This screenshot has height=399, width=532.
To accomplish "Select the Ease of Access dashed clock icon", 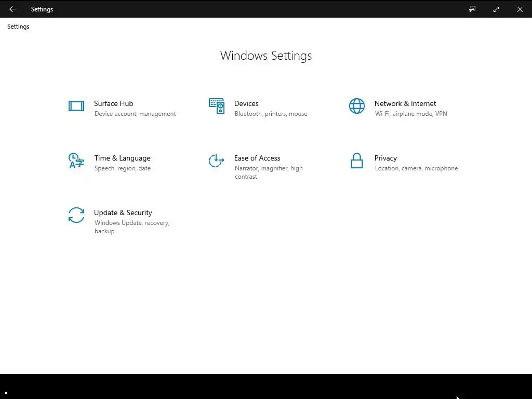I will click(x=217, y=161).
